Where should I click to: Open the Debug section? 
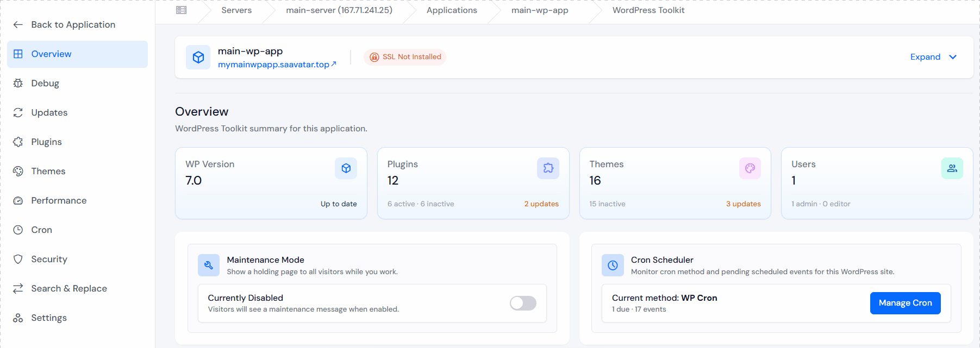[x=78, y=83]
